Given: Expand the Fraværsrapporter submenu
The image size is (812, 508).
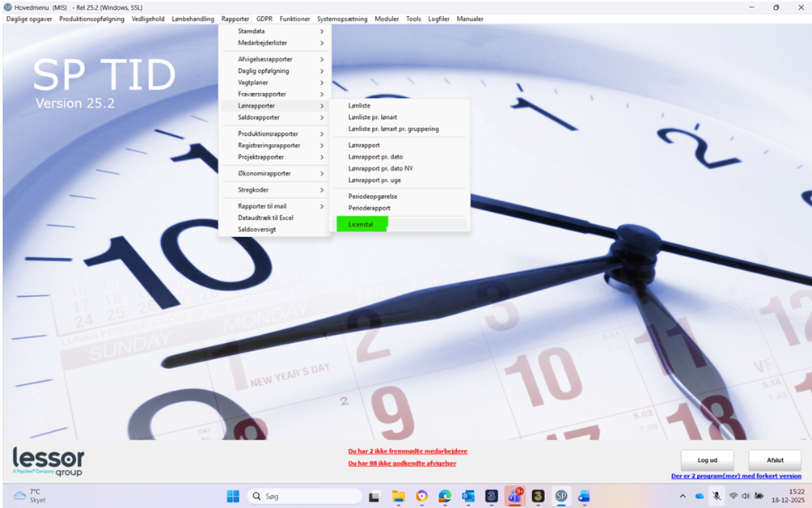Looking at the screenshot, I should 275,94.
